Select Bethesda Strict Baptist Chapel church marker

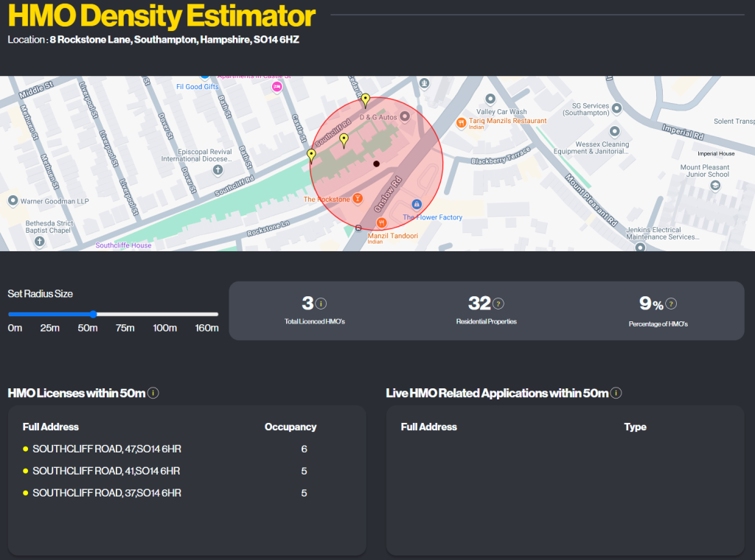[x=40, y=242]
